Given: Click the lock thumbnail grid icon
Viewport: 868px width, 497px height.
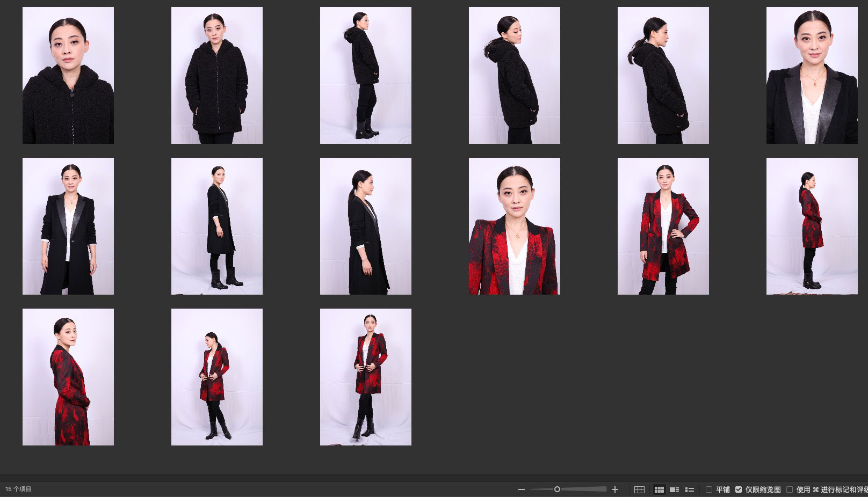Looking at the screenshot, I should 639,489.
